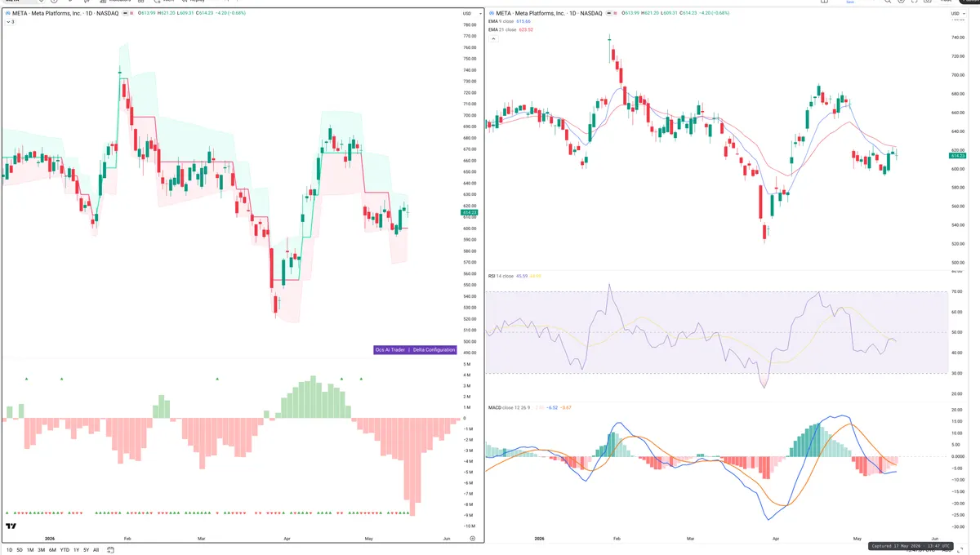Select the 5D time range

20,550
